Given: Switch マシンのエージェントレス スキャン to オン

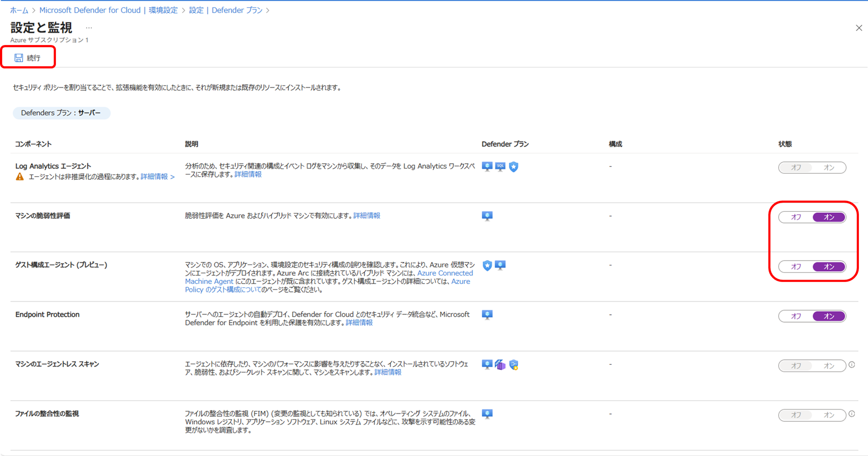Looking at the screenshot, I should [829, 365].
